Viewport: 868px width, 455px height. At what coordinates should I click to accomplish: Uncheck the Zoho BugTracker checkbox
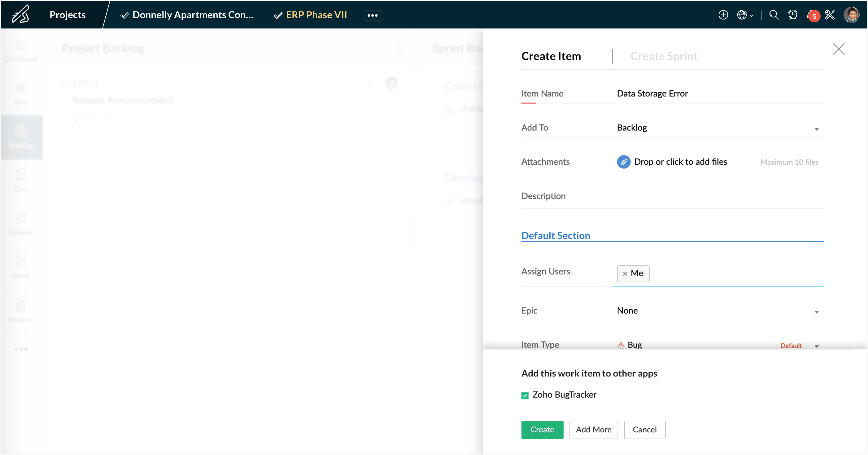[525, 395]
